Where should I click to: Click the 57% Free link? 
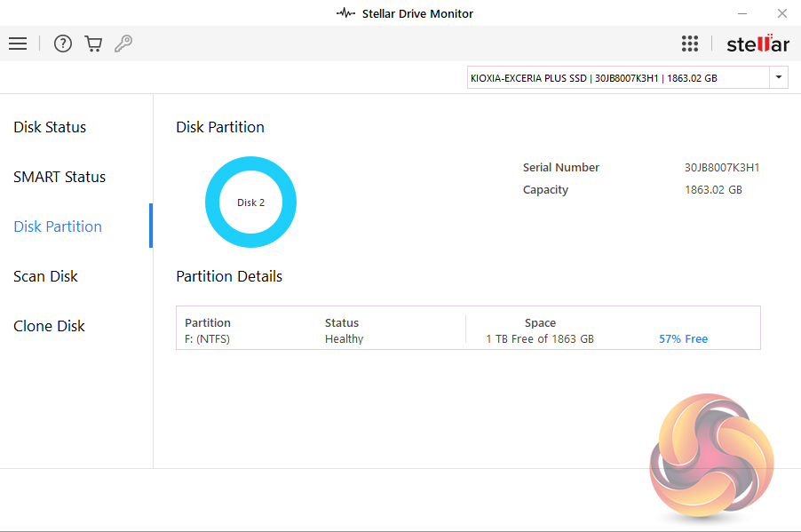click(683, 339)
